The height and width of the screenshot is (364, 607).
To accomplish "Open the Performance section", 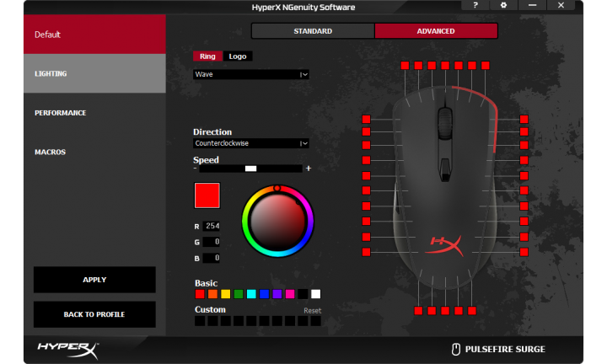I will [61, 113].
